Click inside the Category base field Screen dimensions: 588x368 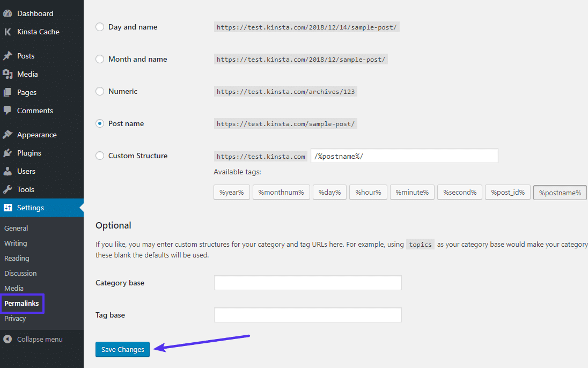tap(307, 283)
